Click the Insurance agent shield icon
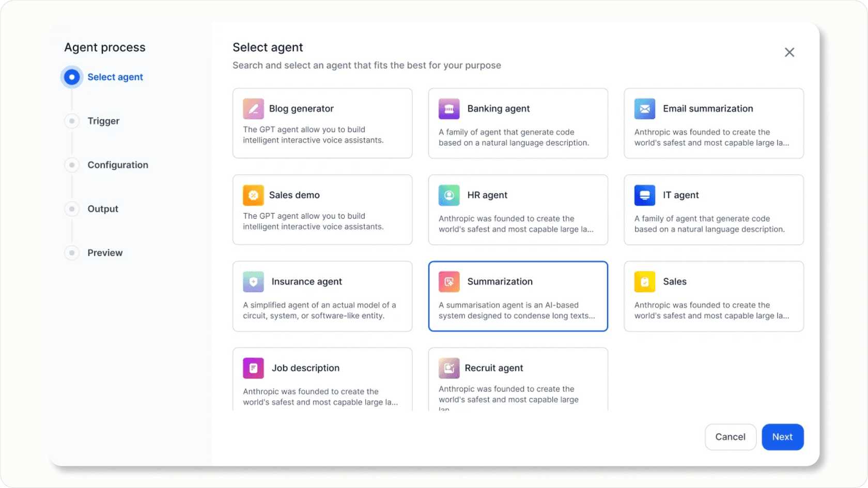The height and width of the screenshot is (488, 868). (x=253, y=282)
